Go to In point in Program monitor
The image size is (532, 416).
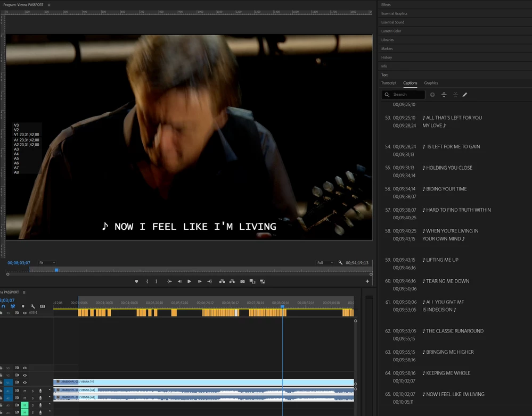pos(169,281)
